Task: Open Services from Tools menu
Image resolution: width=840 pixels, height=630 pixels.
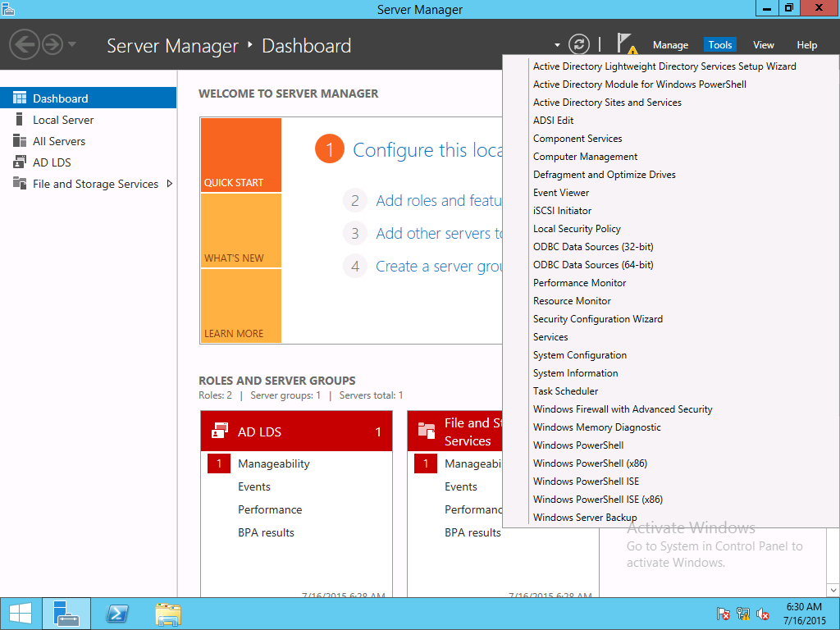Action: pyautogui.click(x=550, y=337)
